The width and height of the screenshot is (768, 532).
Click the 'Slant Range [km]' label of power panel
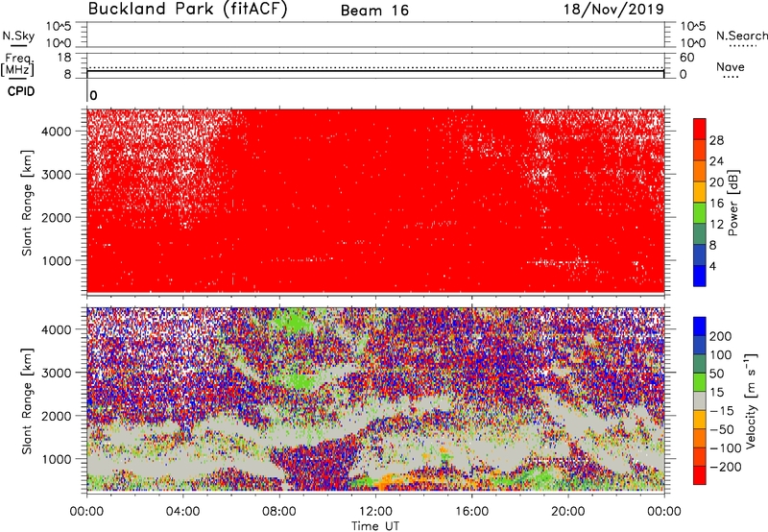pos(27,203)
